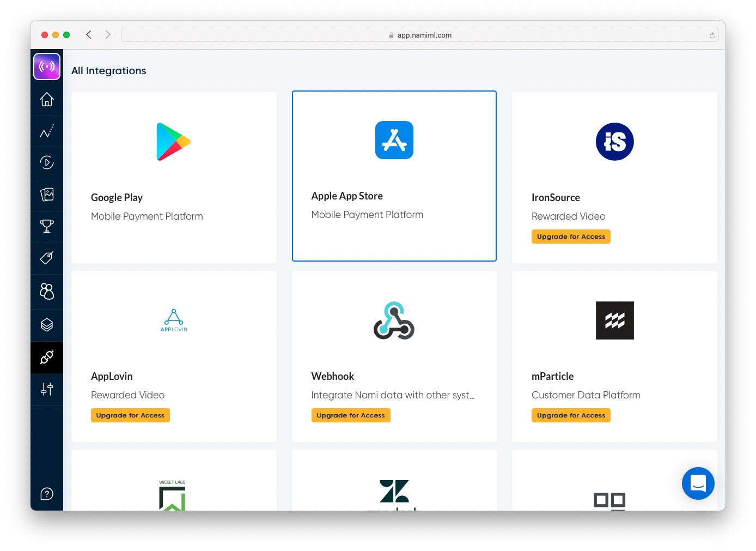This screenshot has height=551, width=756.
Task: Click the Google Play logo
Action: 174,142
